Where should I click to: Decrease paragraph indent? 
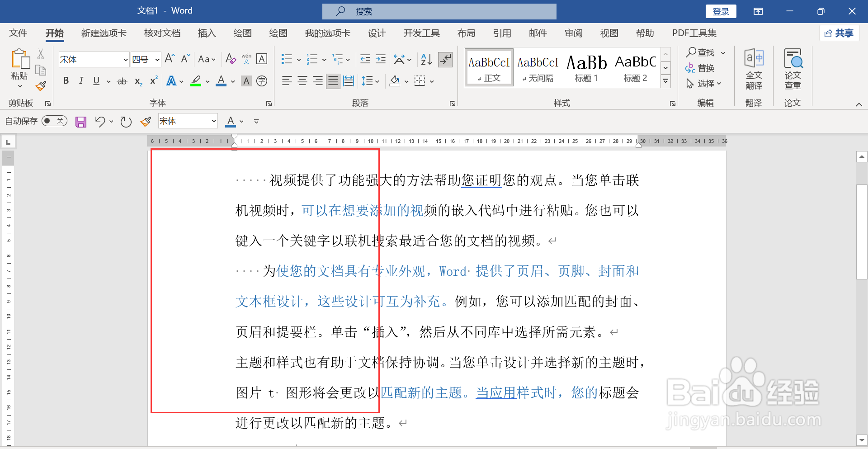[x=365, y=59]
